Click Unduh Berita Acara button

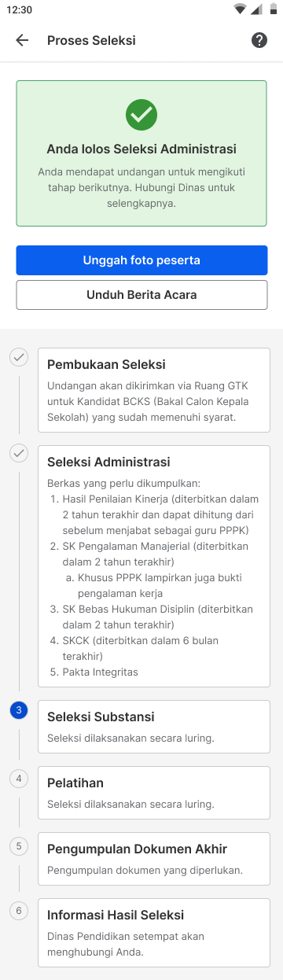pyautogui.click(x=141, y=295)
